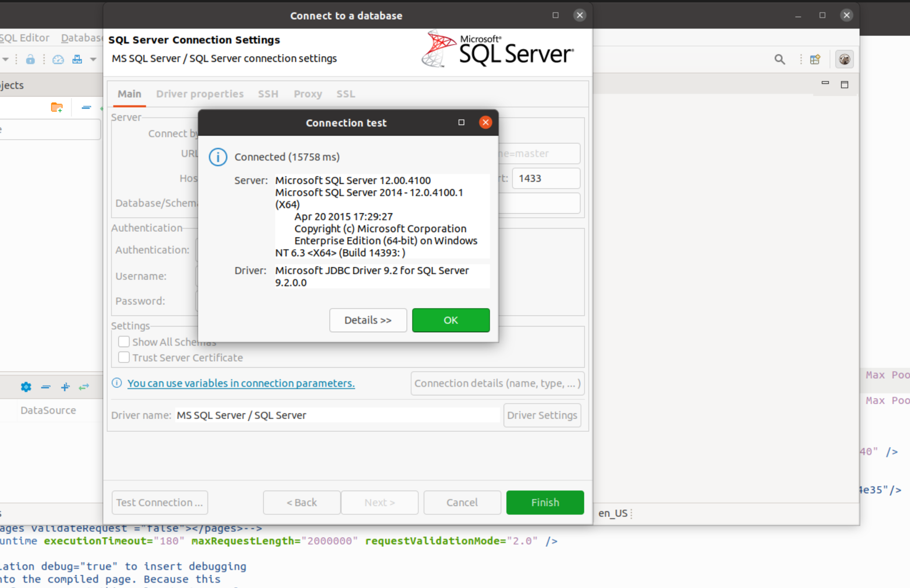Screen dimensions: 910x588
Task: Click new folder icon in navigator panel
Action: tap(57, 107)
